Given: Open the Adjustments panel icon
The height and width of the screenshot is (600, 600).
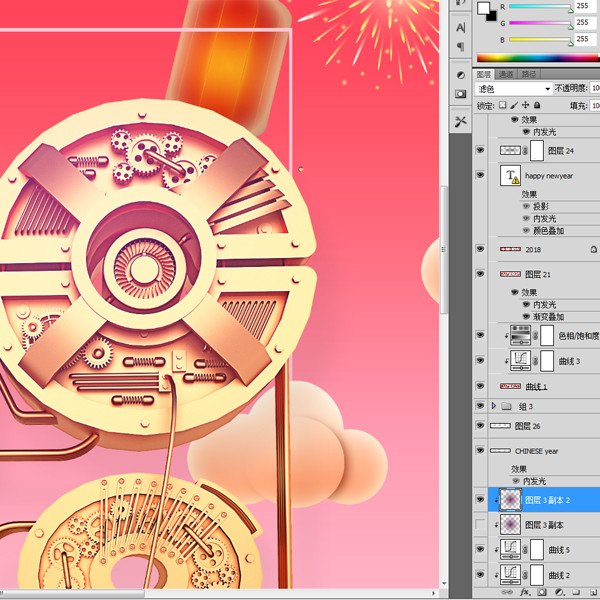Looking at the screenshot, I should pyautogui.click(x=461, y=75).
